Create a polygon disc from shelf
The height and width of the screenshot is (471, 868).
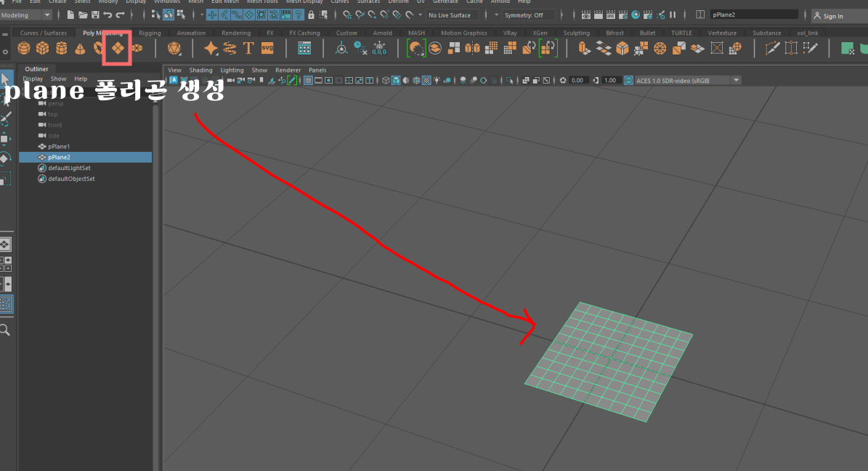point(137,49)
